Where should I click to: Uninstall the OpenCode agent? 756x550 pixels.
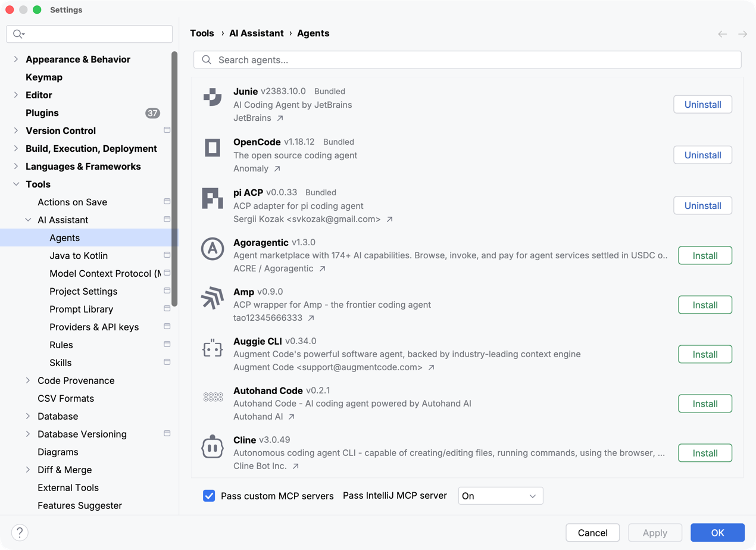[x=702, y=155]
